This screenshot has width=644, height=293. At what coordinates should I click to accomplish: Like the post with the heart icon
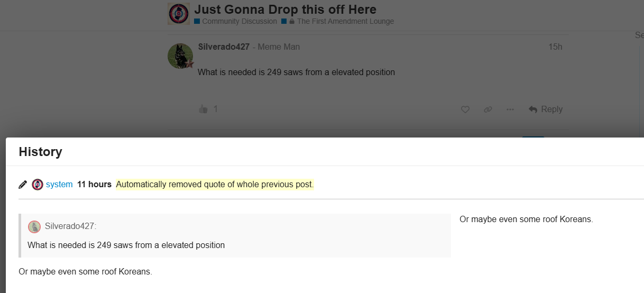click(x=465, y=109)
